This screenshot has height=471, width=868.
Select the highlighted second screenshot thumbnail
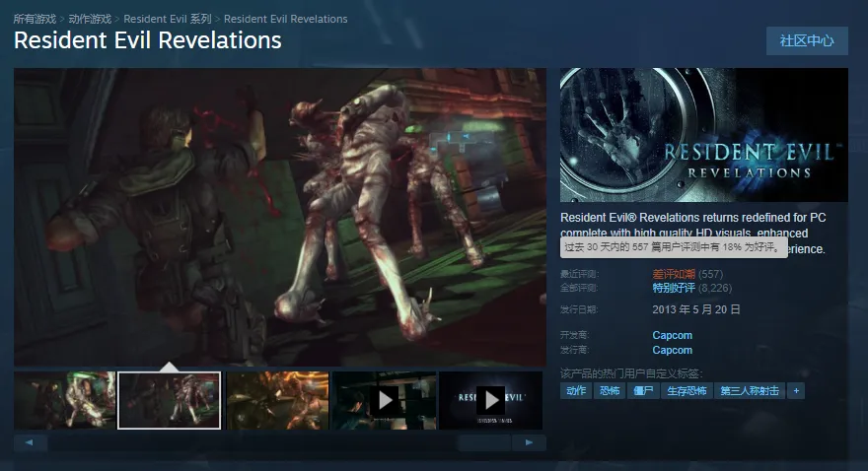point(170,400)
